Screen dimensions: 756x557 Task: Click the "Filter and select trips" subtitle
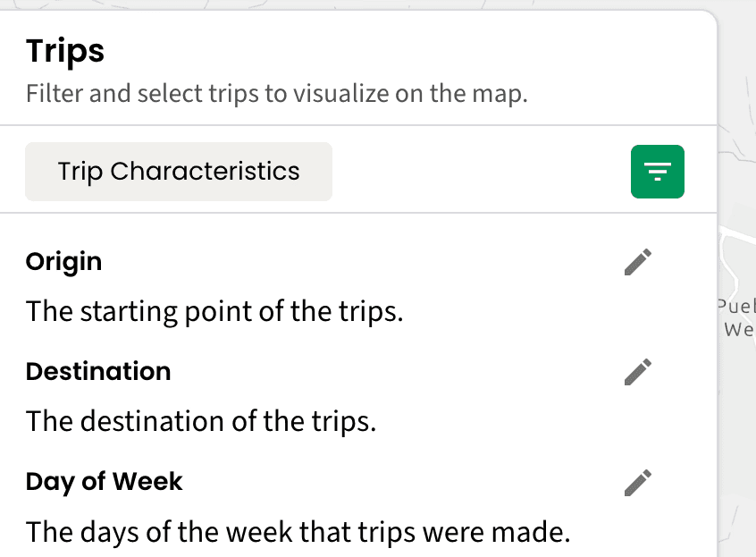tap(276, 93)
